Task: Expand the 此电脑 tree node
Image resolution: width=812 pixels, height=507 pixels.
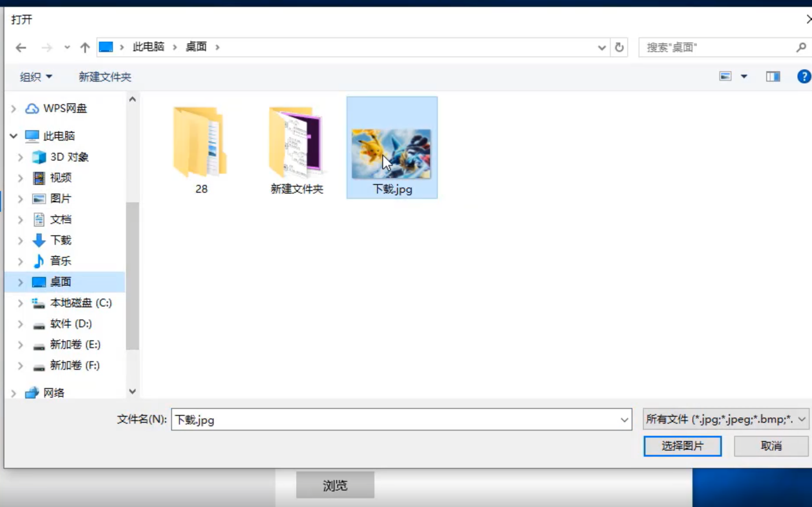Action: click(x=13, y=135)
